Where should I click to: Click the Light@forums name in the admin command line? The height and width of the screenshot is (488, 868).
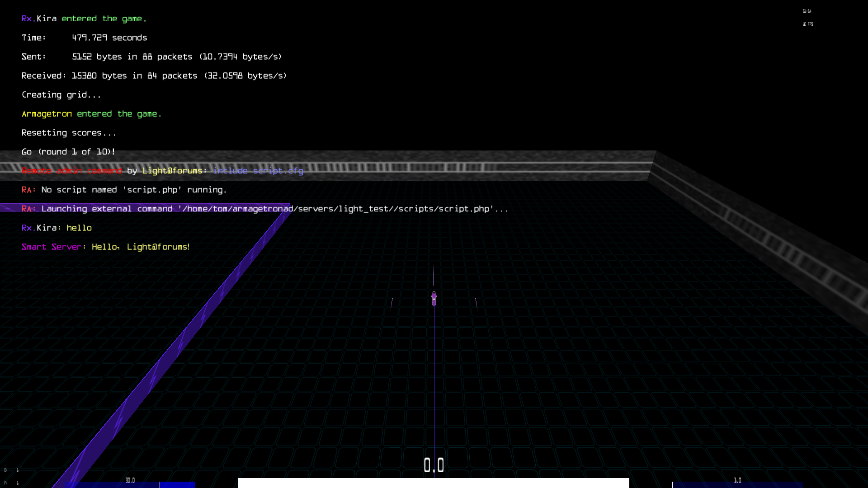[x=172, y=171]
